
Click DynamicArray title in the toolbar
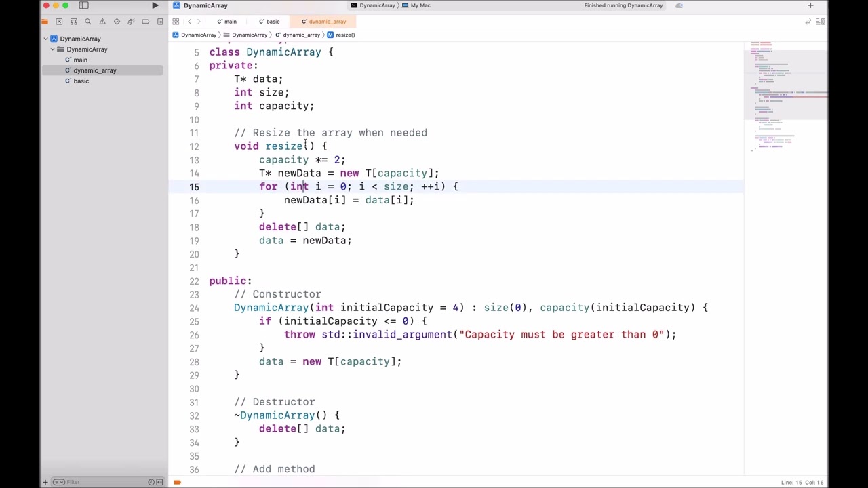205,5
